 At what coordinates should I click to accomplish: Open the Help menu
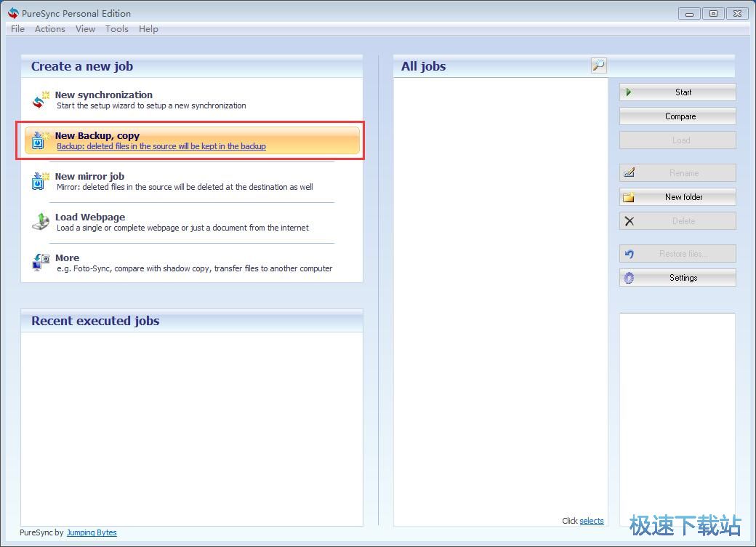[x=148, y=29]
